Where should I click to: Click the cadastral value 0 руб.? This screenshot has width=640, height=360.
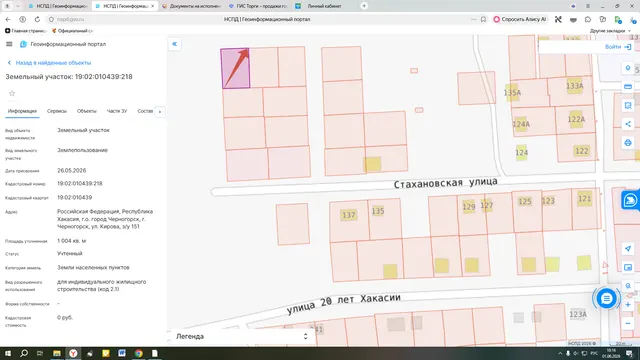(65, 318)
